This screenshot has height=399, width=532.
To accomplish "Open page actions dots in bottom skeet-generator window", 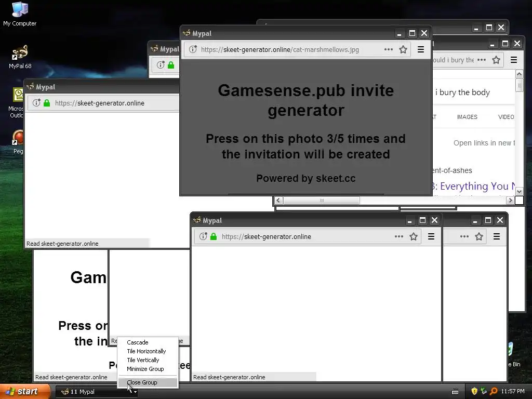I will point(398,236).
